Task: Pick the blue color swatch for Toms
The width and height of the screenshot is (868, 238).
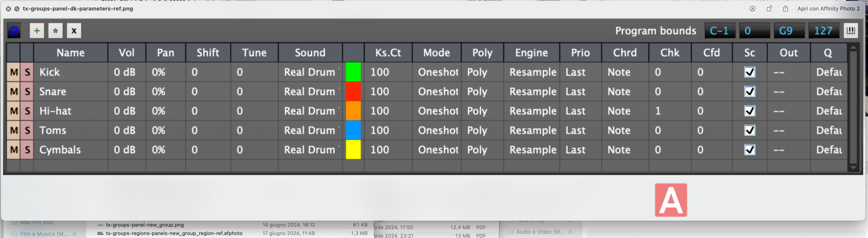Action: click(x=353, y=130)
